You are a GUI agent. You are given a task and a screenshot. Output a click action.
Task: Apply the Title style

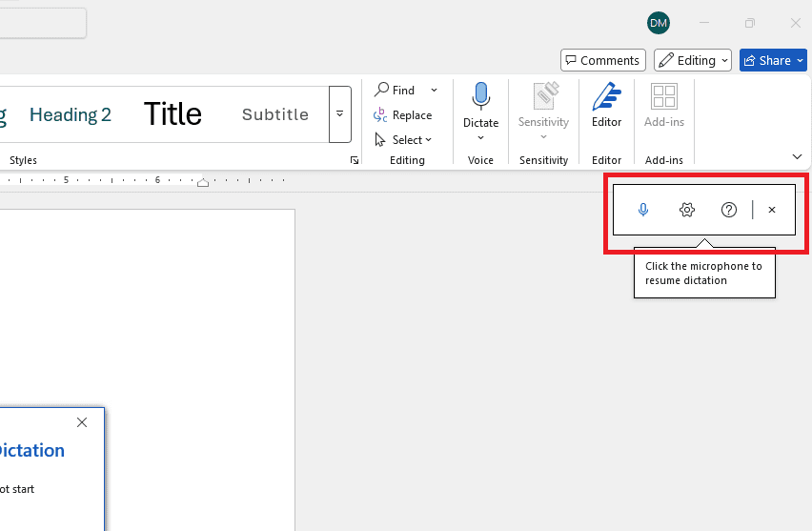click(173, 114)
